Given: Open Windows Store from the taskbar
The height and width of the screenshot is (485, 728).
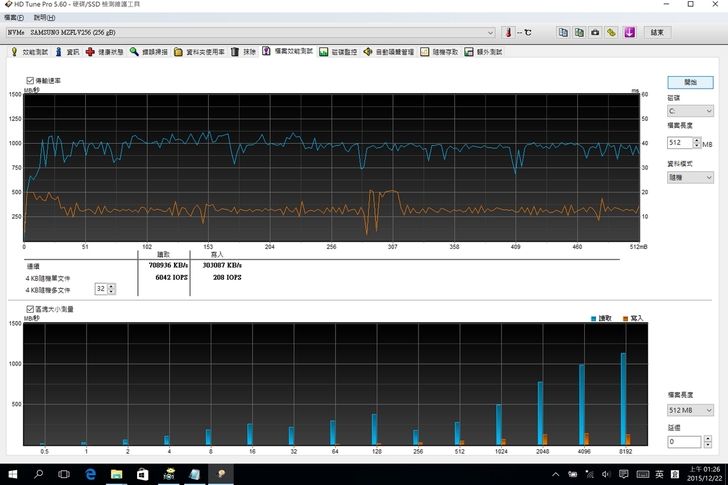Looking at the screenshot, I should click(x=141, y=474).
